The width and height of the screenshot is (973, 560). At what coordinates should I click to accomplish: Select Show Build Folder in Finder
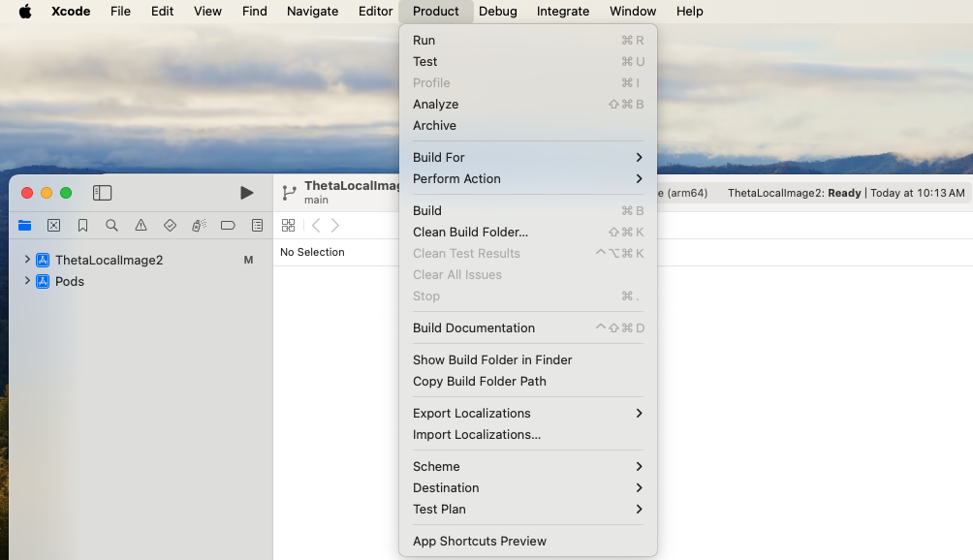point(528,359)
